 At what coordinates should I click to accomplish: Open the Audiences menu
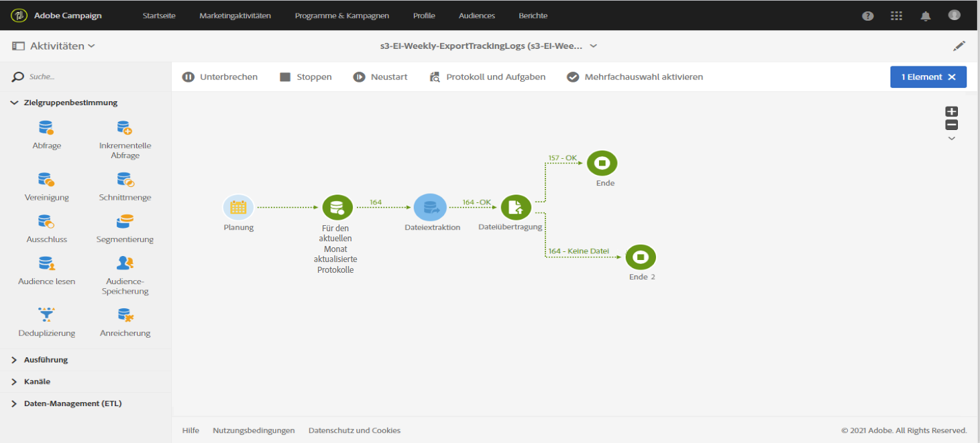point(477,15)
